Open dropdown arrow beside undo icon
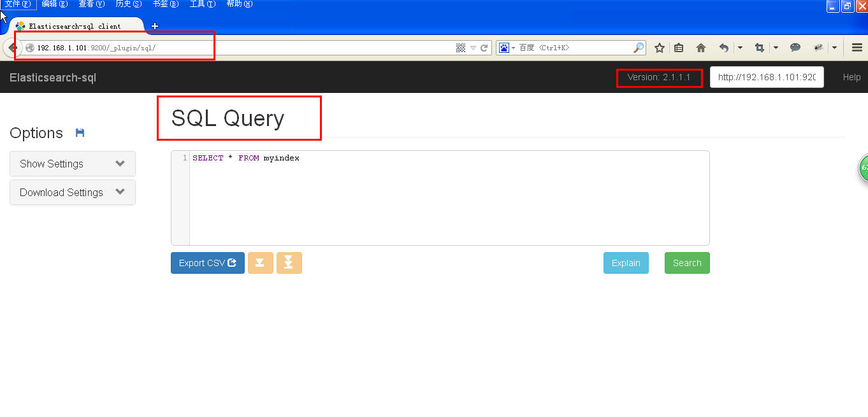 [x=740, y=48]
